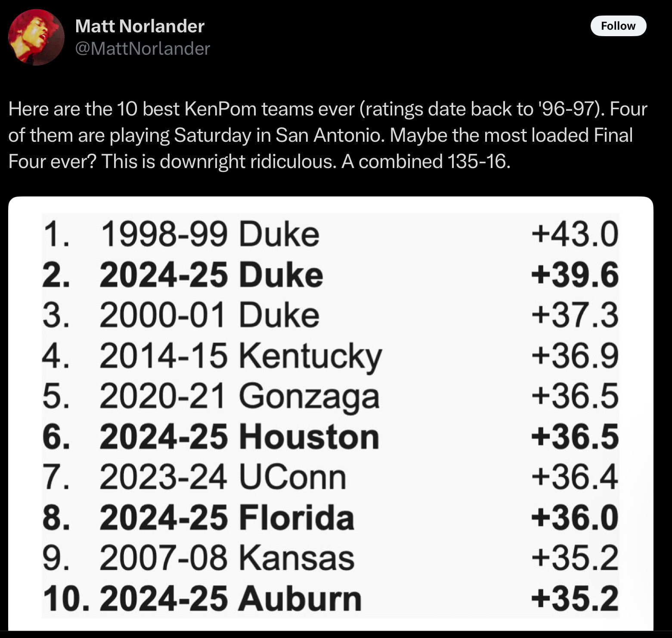
Task: Click the 2024-25 Florida entry
Action: coord(226,517)
